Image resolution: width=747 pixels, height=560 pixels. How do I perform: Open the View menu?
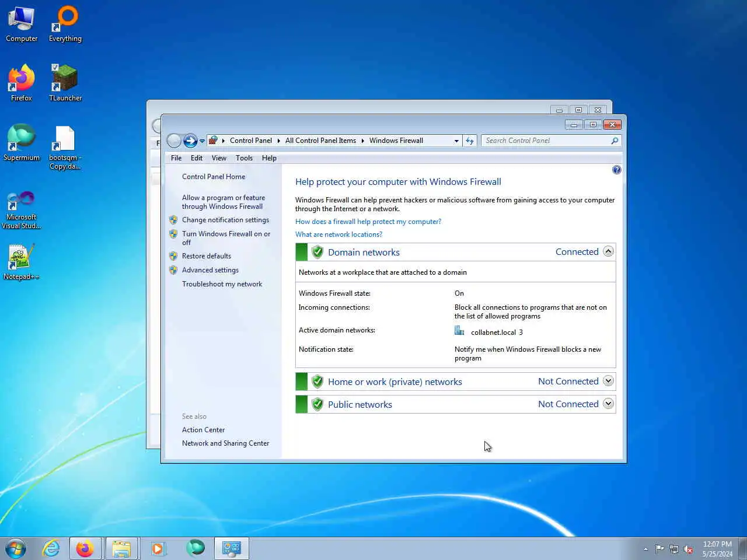219,158
